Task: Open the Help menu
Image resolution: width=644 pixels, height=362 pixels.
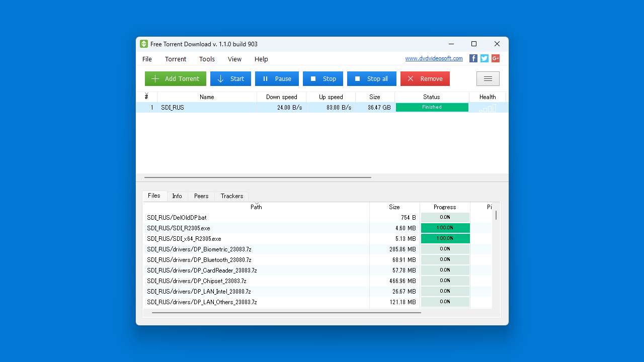Action: (261, 59)
